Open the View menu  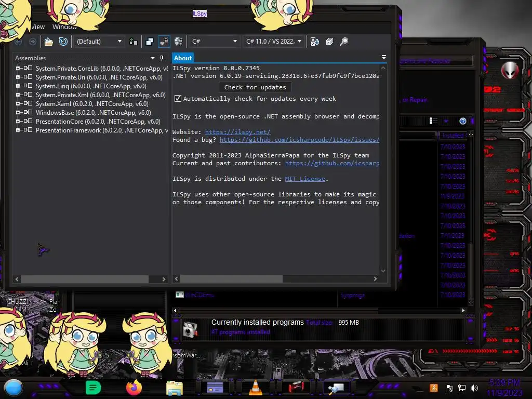(x=37, y=27)
